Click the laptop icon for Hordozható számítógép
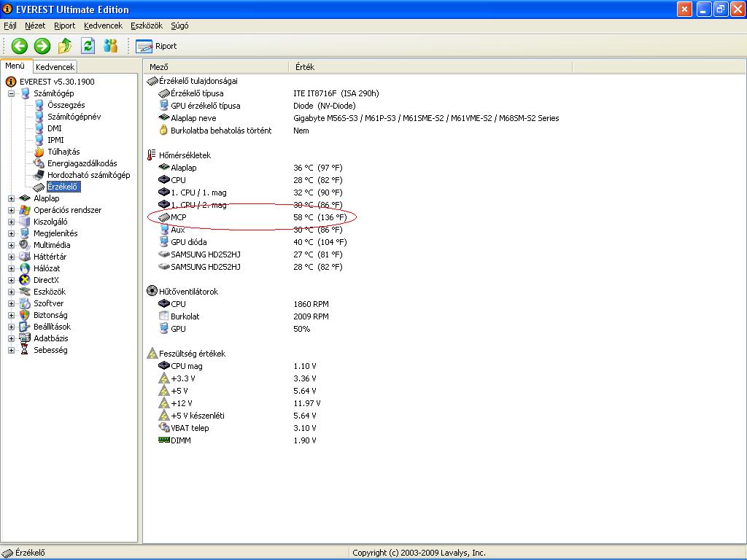The height and width of the screenshot is (560, 747). (39, 175)
